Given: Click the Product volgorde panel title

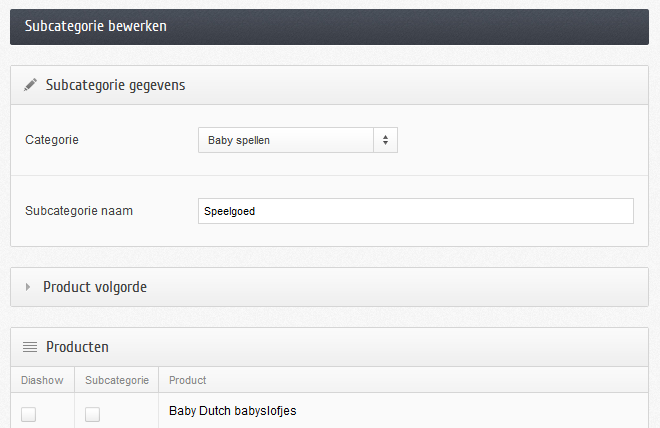Looking at the screenshot, I should [95, 287].
